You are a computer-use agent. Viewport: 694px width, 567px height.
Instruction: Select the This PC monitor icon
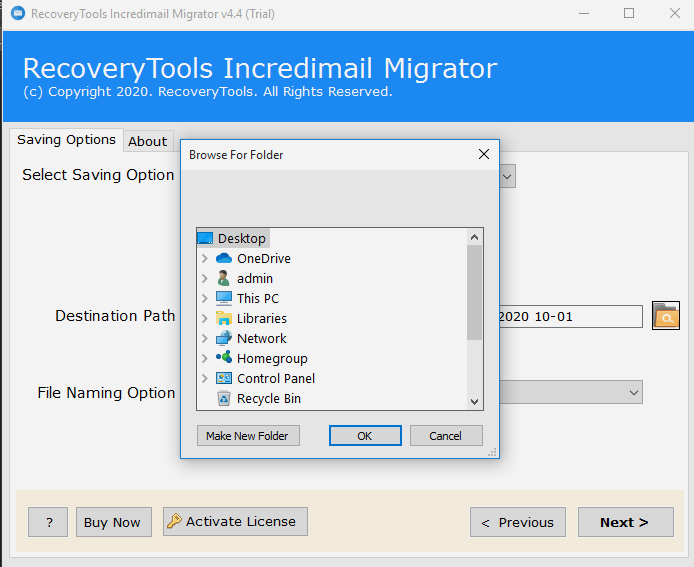[224, 298]
